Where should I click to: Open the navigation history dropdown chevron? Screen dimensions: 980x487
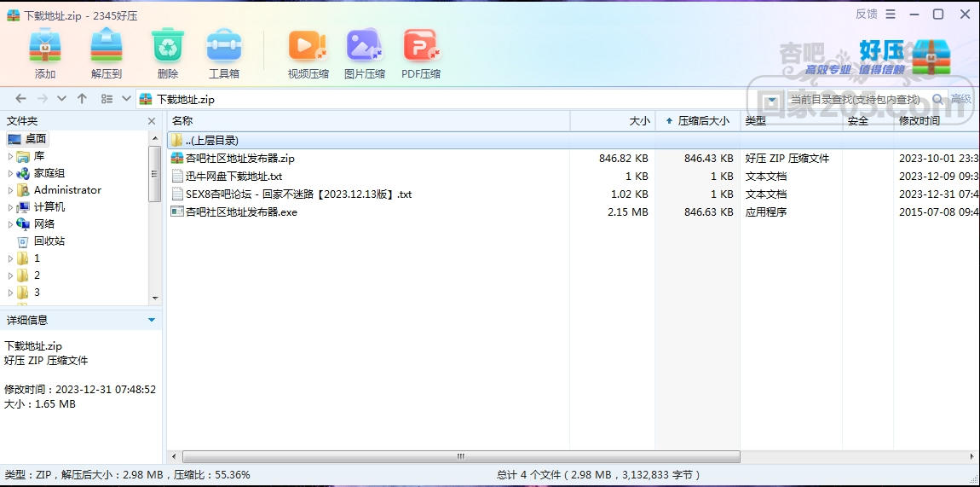(x=61, y=99)
